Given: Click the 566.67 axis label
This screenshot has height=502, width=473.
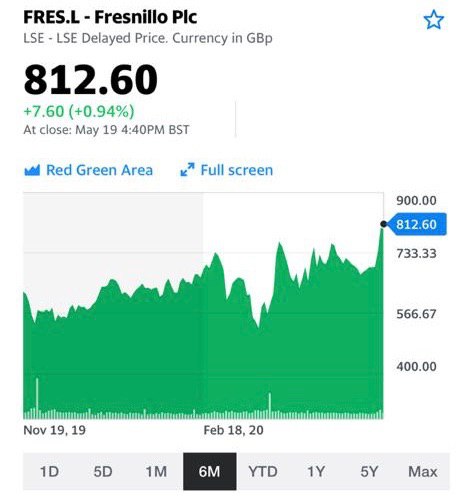Looking at the screenshot, I should click(x=416, y=314).
